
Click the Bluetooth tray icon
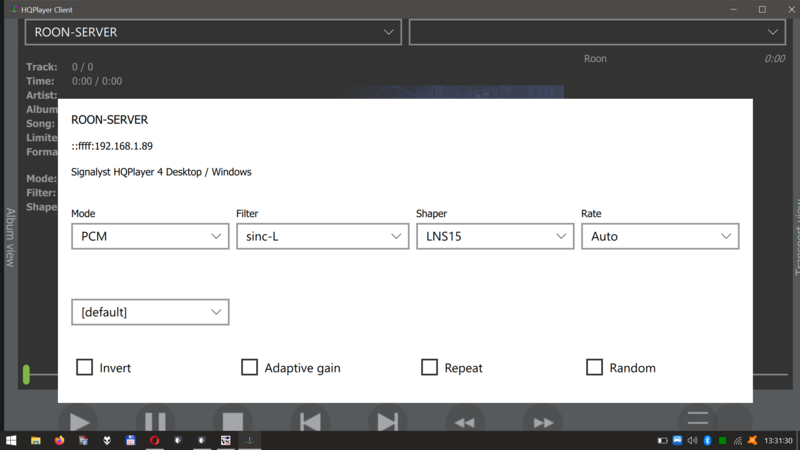[707, 440]
